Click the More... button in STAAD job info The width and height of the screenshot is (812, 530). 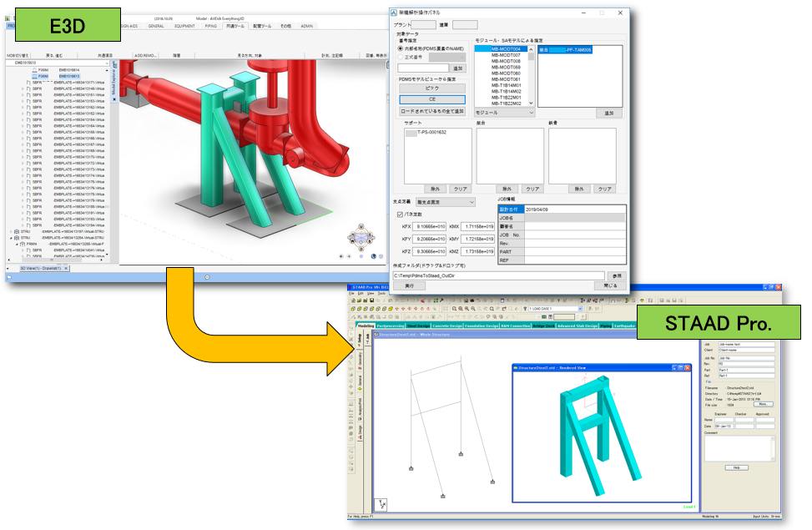(763, 405)
